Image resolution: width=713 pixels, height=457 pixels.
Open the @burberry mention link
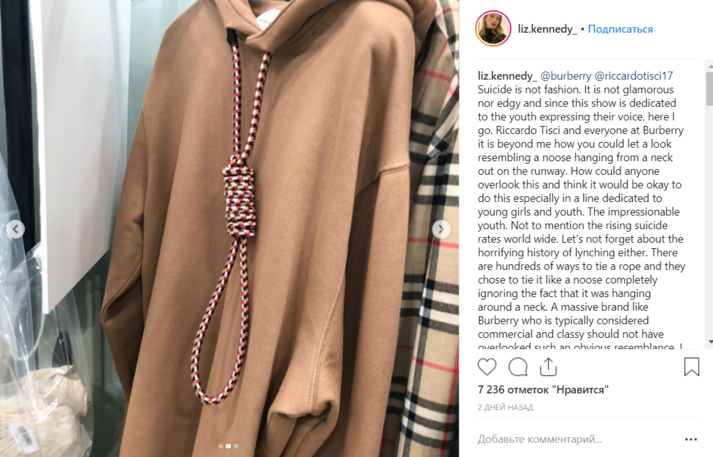[566, 76]
